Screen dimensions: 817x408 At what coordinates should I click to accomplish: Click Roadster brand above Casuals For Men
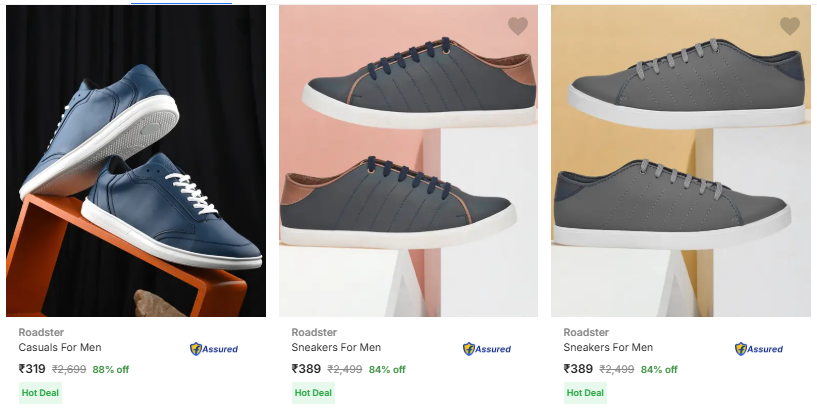pos(38,332)
